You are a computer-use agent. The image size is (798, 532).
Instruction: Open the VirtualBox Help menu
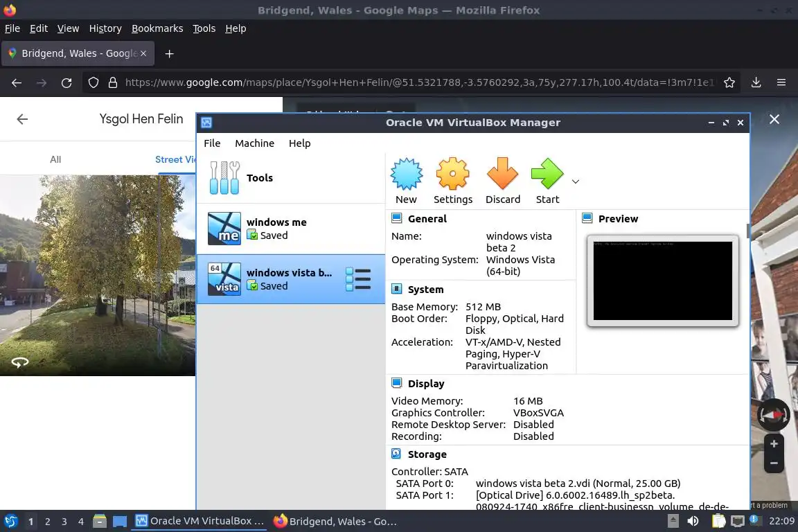300,143
